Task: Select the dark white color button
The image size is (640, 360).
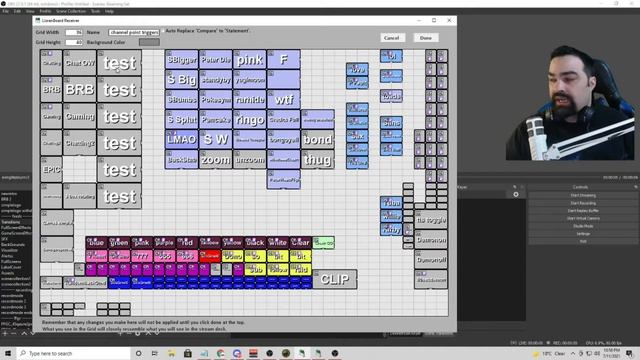Action: coord(278,242)
